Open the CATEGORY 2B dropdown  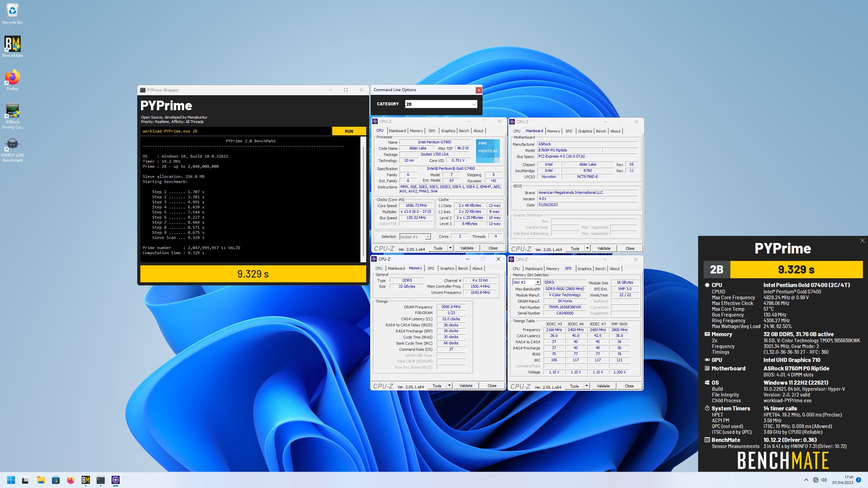coord(441,104)
